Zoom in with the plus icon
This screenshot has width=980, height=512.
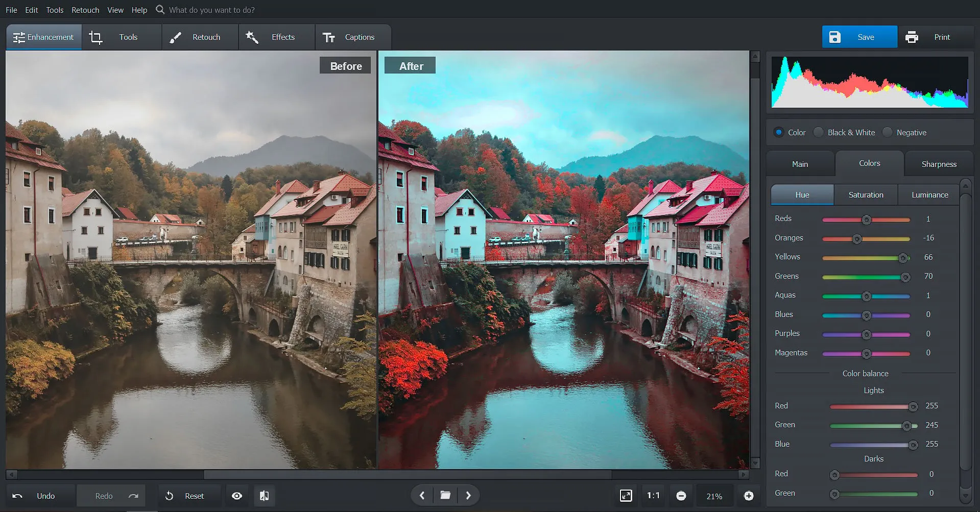[x=748, y=496]
